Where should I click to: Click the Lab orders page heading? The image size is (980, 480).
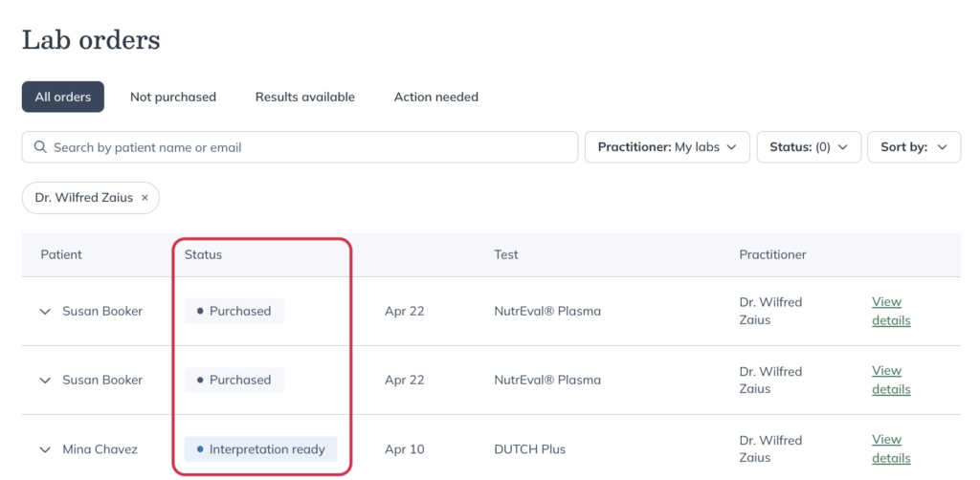click(91, 40)
